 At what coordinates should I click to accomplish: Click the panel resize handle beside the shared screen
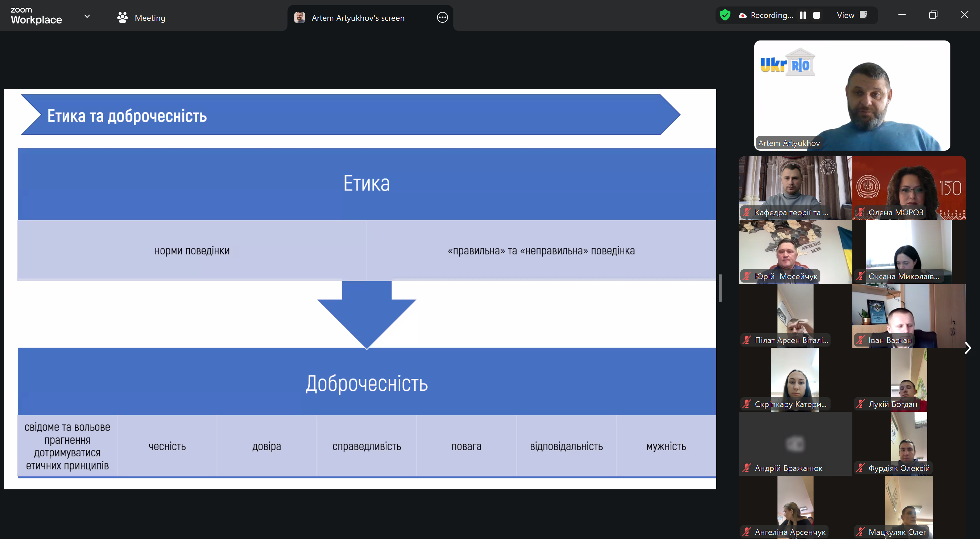point(720,288)
